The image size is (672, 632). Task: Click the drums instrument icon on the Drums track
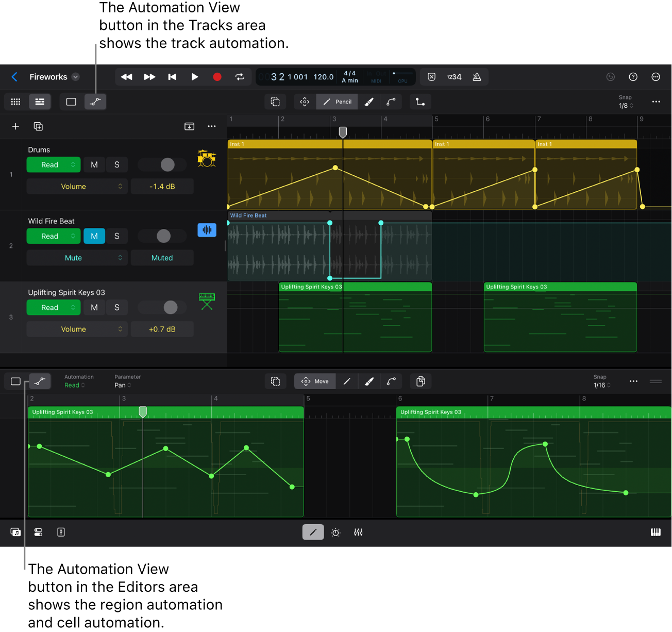207,158
